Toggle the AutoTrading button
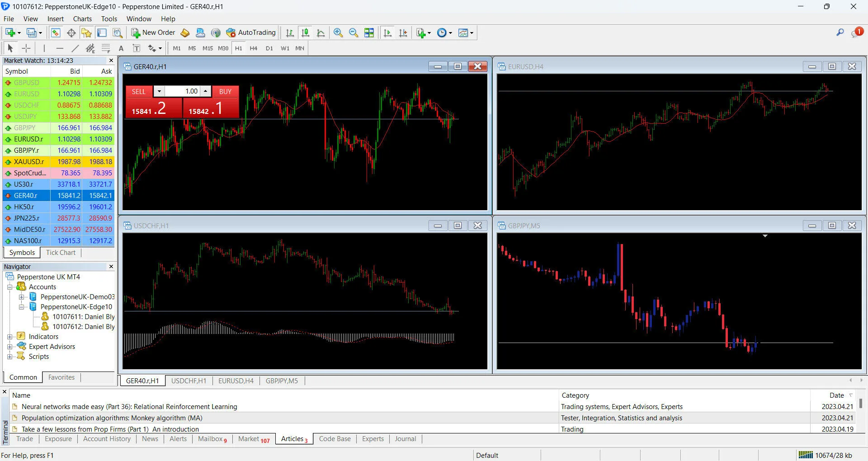This screenshot has height=461, width=868. (251, 33)
